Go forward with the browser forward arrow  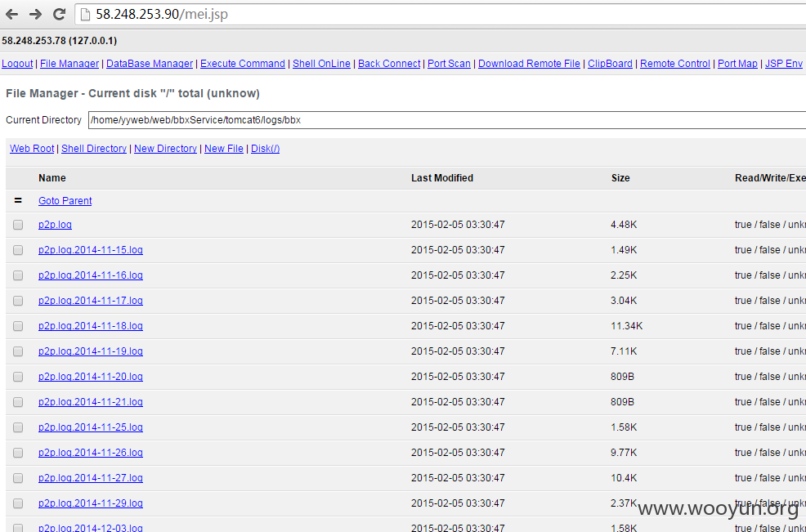tap(35, 15)
